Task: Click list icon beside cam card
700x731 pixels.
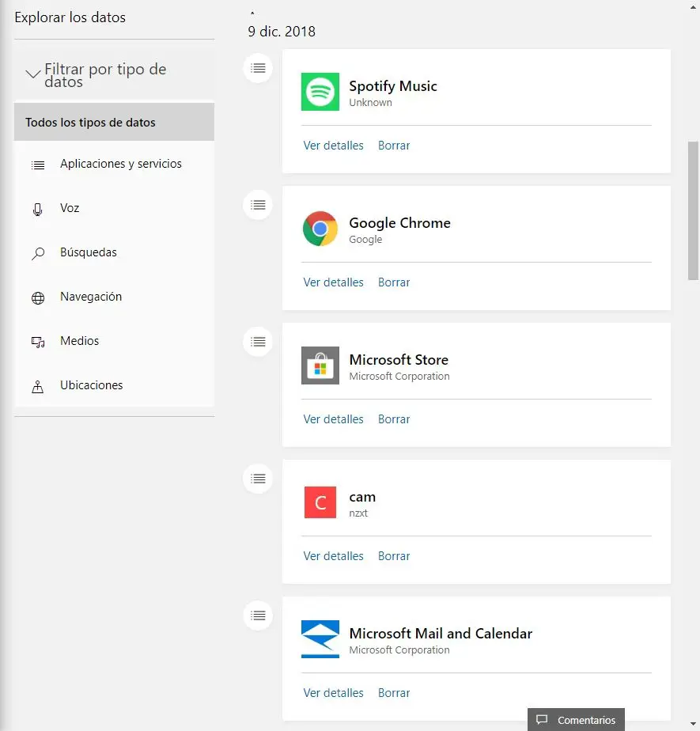Action: (258, 479)
